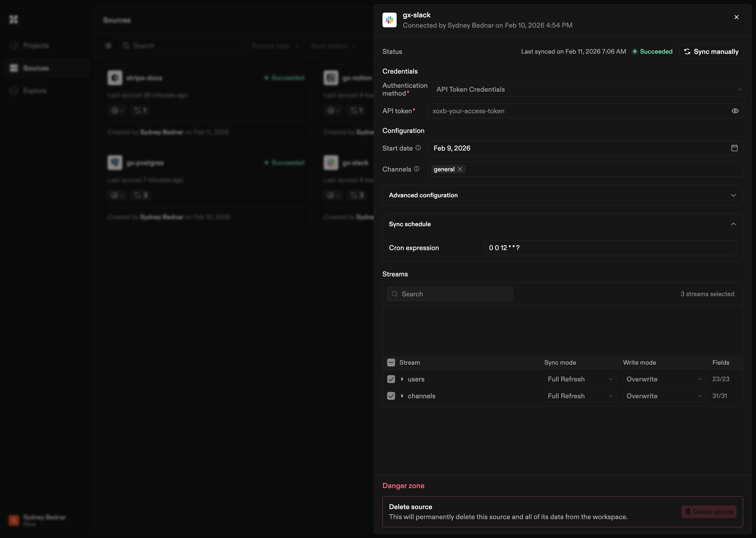Remove the general channel tag
Image resolution: width=756 pixels, height=538 pixels.
460,169
